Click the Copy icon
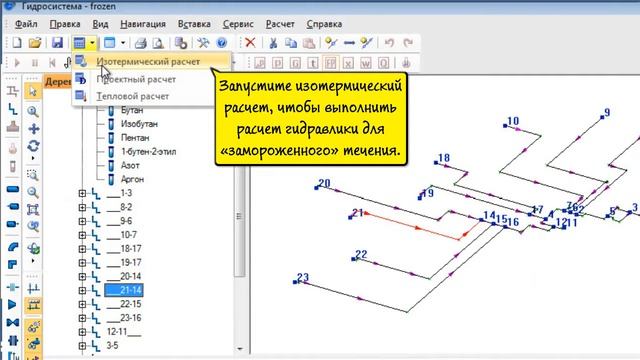The height and width of the screenshot is (360, 640). point(291,42)
